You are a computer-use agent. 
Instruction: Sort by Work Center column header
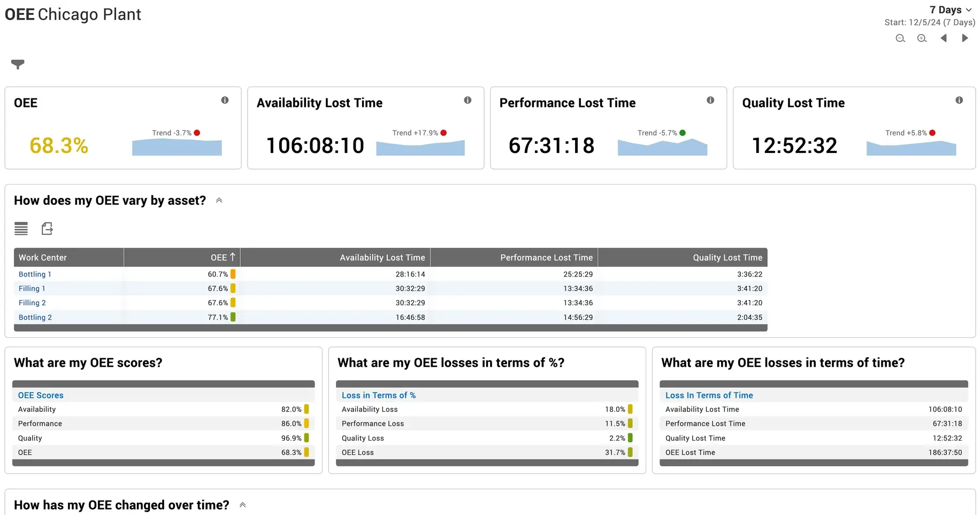click(x=68, y=257)
